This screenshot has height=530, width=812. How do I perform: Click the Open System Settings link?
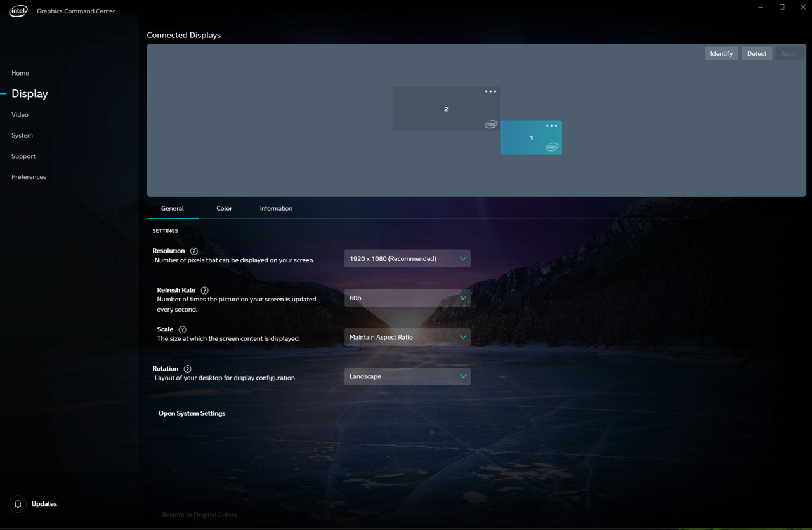pyautogui.click(x=192, y=413)
